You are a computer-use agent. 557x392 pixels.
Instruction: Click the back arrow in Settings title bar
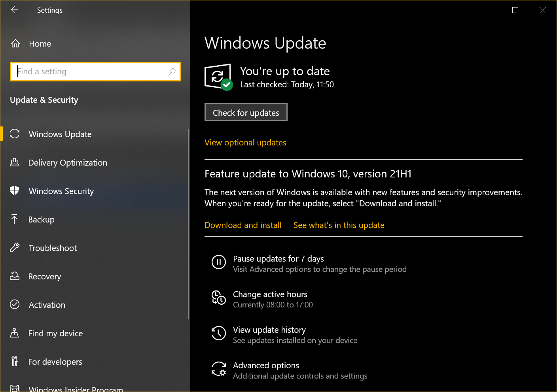point(15,10)
